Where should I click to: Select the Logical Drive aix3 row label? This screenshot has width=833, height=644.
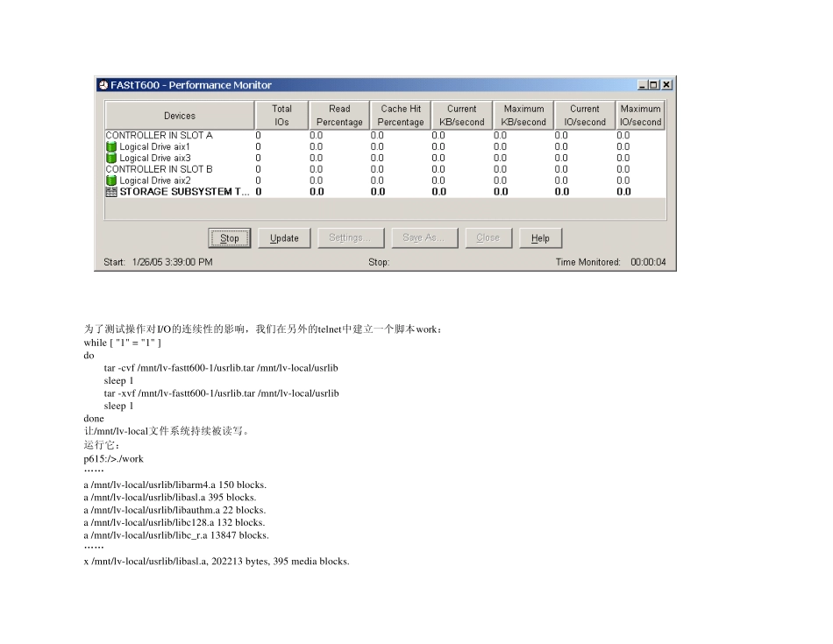coord(155,158)
